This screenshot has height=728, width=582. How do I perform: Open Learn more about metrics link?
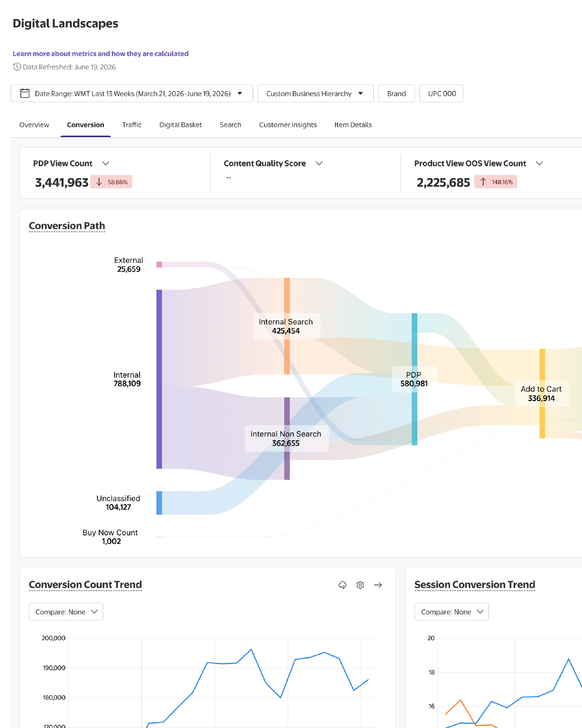tap(101, 54)
